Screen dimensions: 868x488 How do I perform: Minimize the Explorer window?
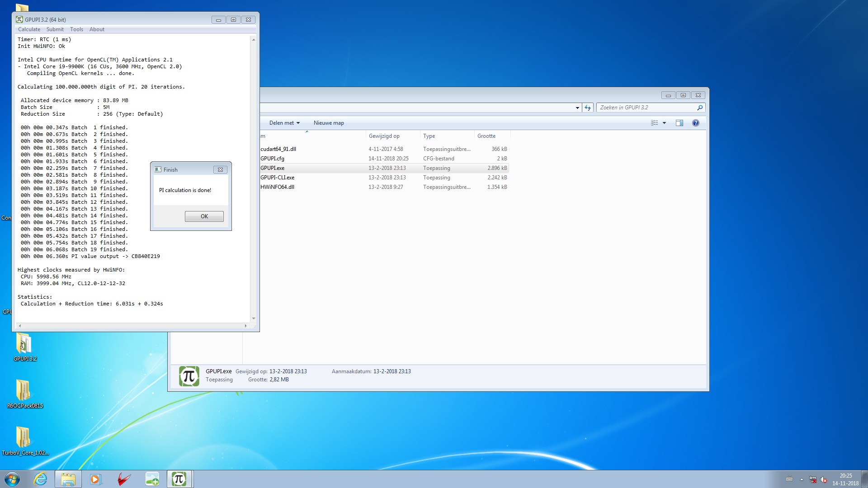pyautogui.click(x=668, y=95)
